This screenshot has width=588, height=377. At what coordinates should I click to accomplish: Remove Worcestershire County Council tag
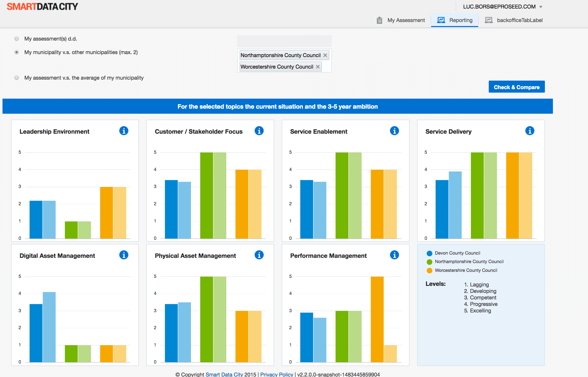(x=318, y=67)
